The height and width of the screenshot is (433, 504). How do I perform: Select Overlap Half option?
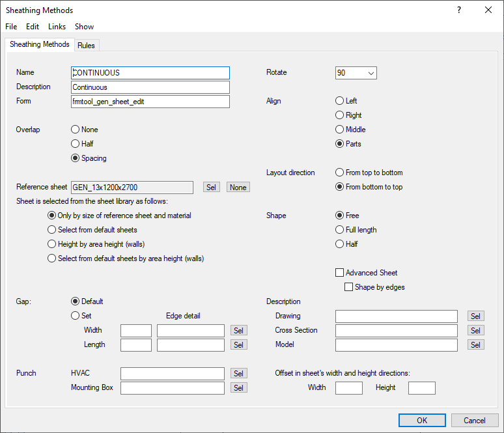point(76,144)
